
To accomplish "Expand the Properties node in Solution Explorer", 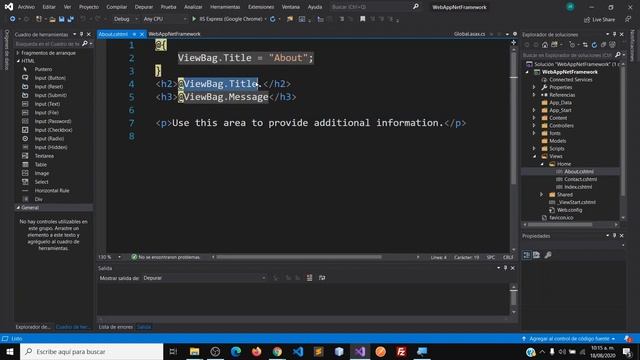I will (x=534, y=87).
